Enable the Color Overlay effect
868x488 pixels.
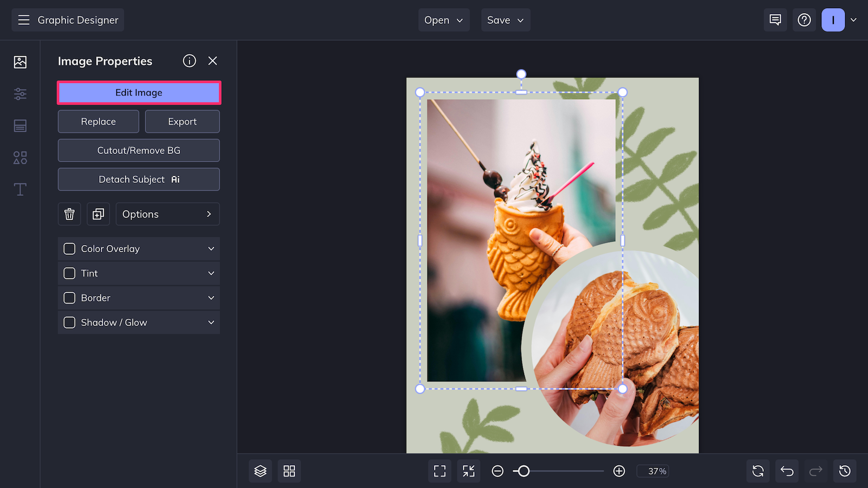click(69, 248)
